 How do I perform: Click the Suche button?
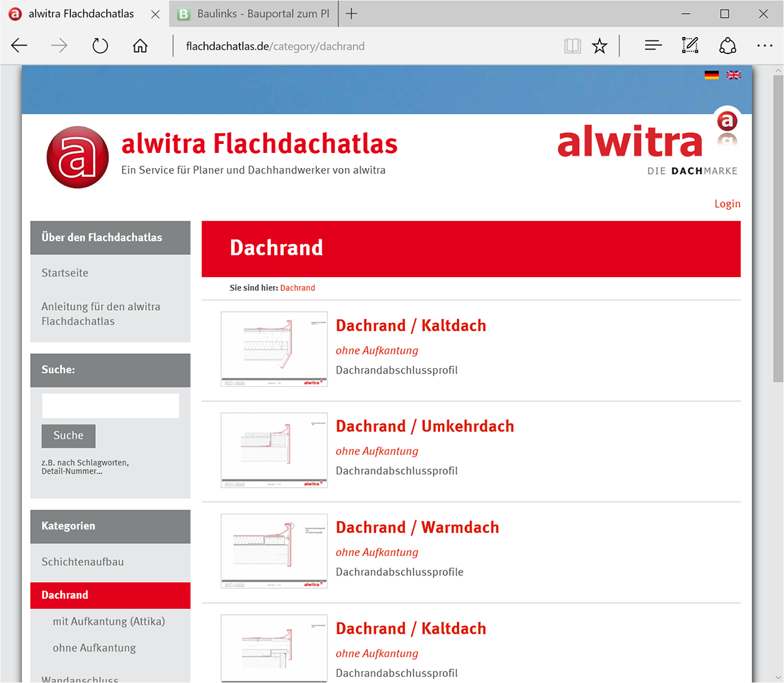[x=69, y=436]
